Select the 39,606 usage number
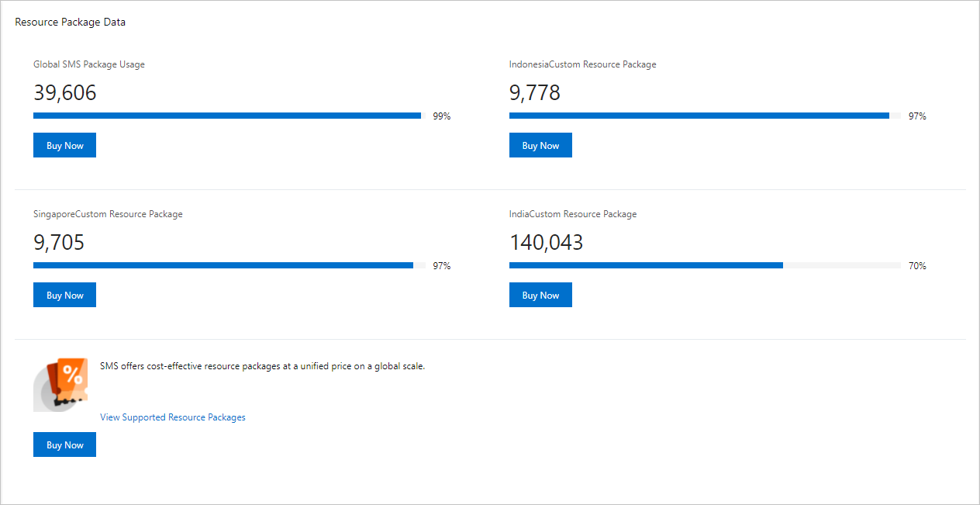The width and height of the screenshot is (980, 505). point(65,93)
